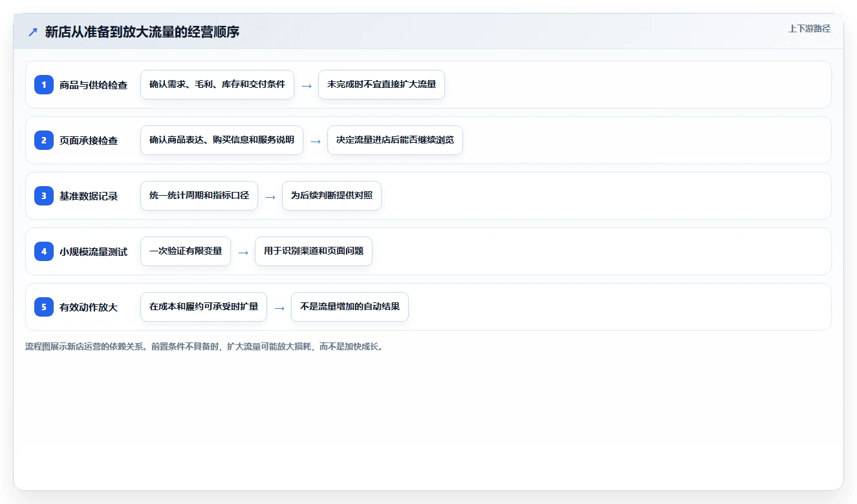Image resolution: width=857 pixels, height=504 pixels.
Task: Click the 确认需求、毛利、库存和交付条件 box
Action: pyautogui.click(x=217, y=85)
